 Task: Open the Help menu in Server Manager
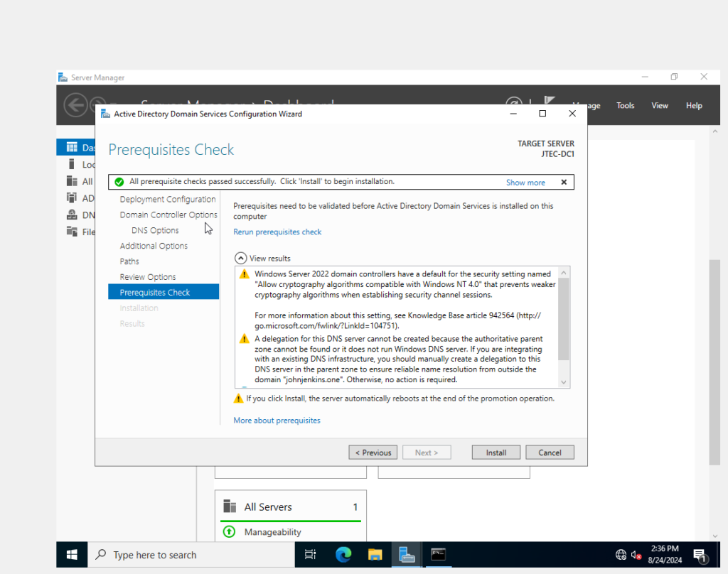coord(694,105)
